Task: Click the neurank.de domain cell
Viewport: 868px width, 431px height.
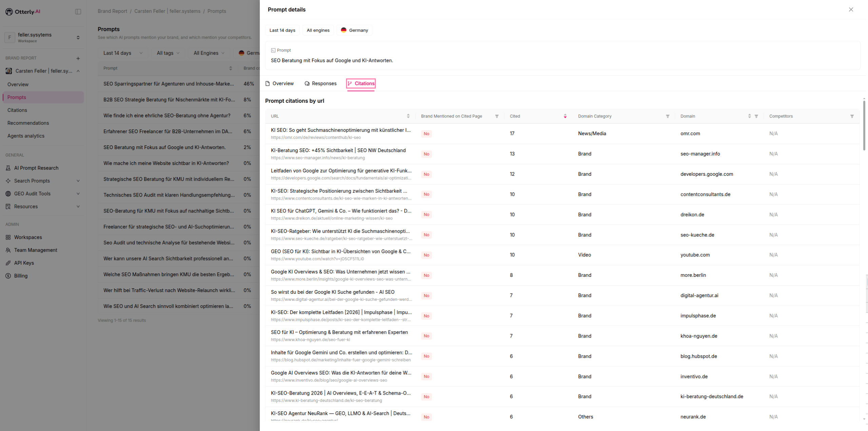Action: [693, 417]
